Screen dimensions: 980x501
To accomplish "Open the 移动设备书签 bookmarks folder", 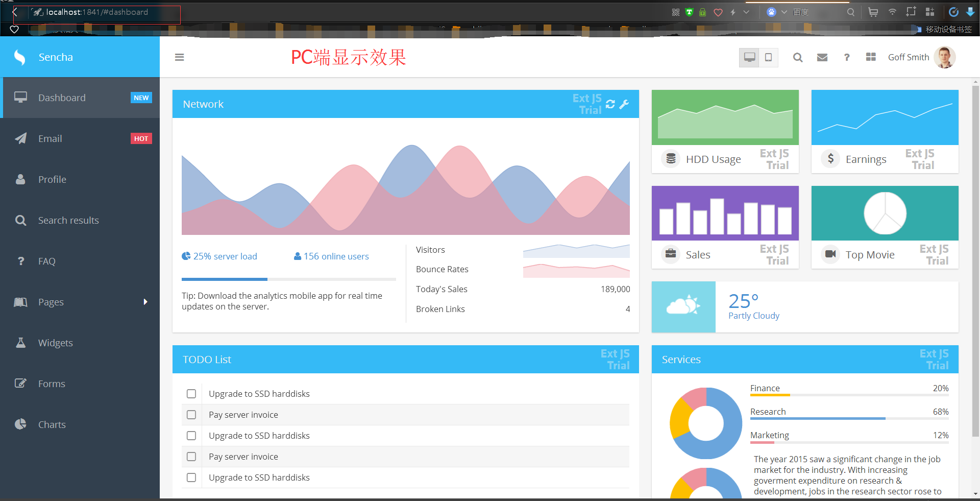I will click(x=945, y=30).
